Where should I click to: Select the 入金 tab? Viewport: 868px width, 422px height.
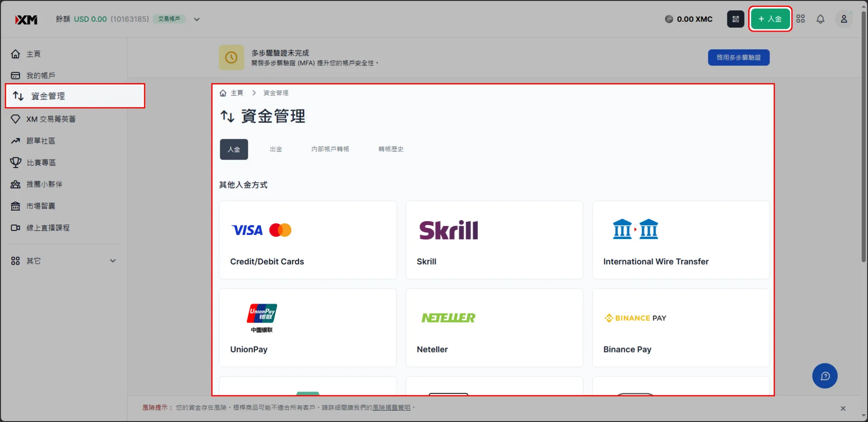coord(234,149)
